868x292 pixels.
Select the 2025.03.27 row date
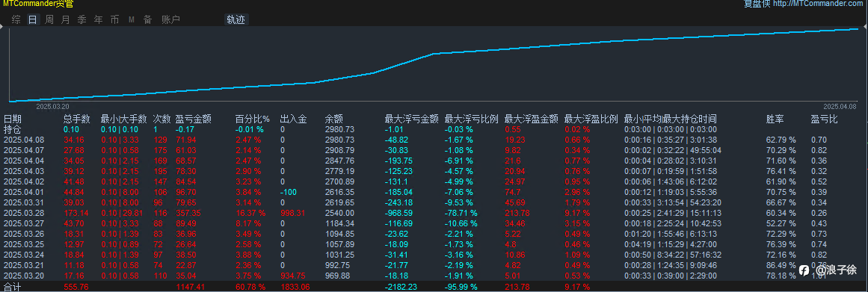click(24, 223)
